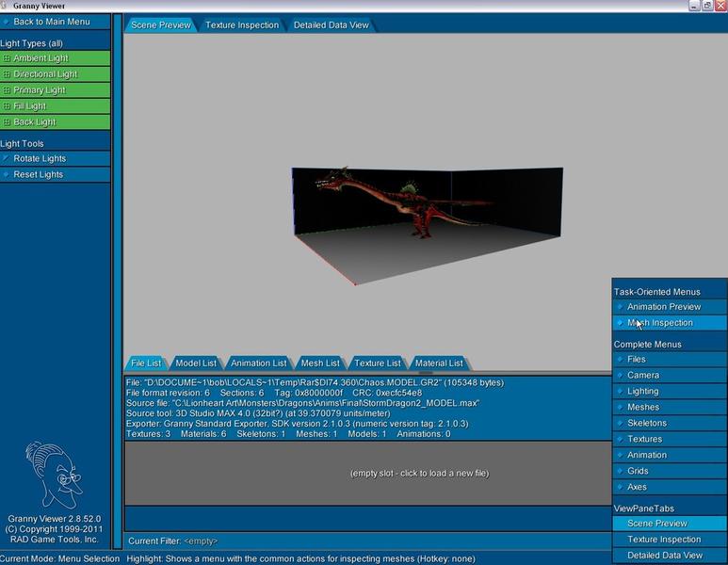
Task: Go back to main menu
Action: tap(55, 22)
